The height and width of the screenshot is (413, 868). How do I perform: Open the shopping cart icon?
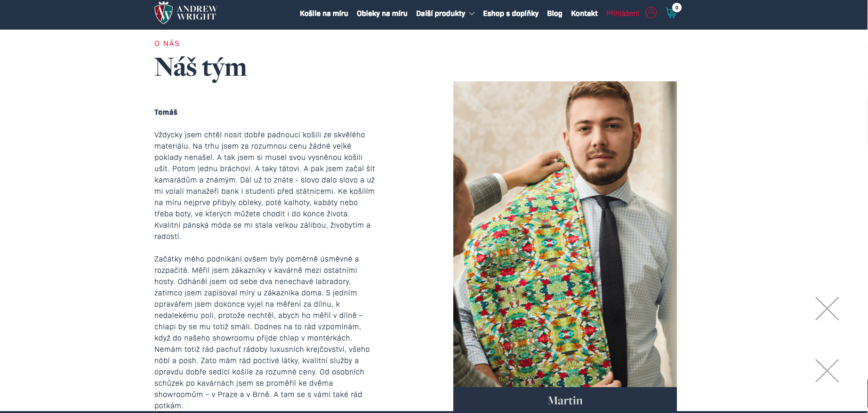[671, 13]
